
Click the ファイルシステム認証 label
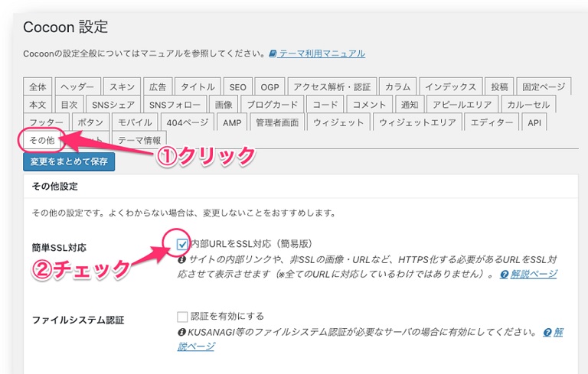click(x=78, y=320)
